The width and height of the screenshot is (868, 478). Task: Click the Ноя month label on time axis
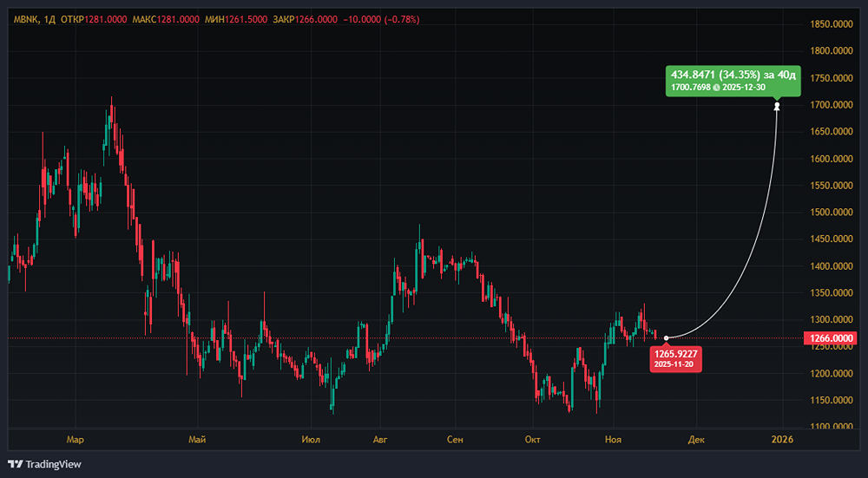613,440
